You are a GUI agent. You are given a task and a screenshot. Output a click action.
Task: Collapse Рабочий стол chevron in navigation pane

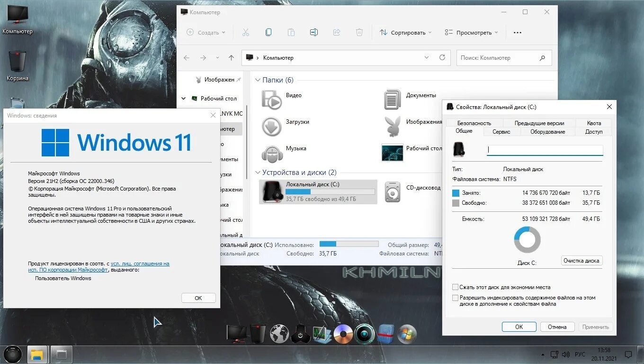[183, 99]
